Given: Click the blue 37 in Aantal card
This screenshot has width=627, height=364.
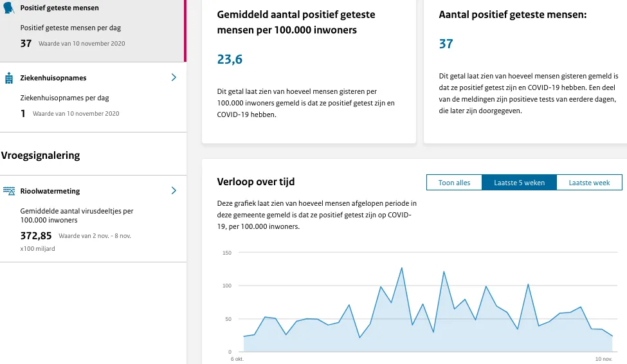Looking at the screenshot, I should click(x=446, y=44).
